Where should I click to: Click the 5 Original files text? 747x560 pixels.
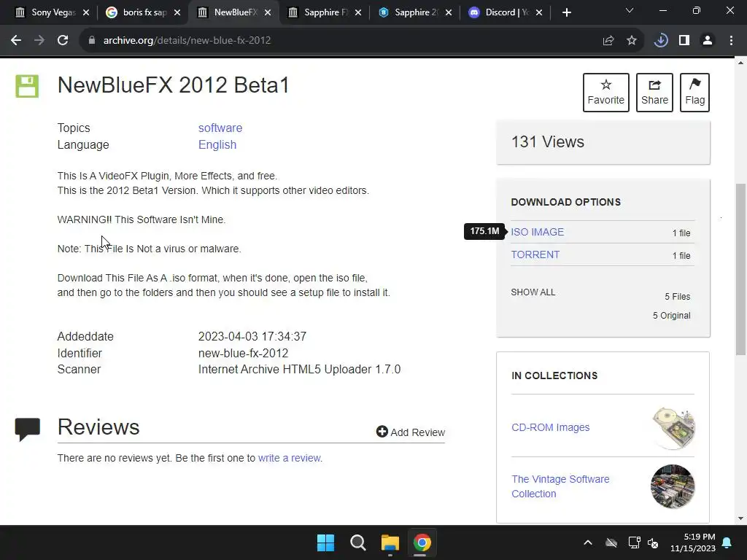[x=671, y=316]
